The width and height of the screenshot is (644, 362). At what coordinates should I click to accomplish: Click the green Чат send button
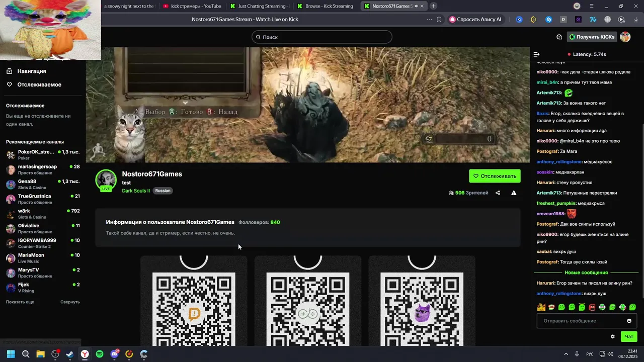pyautogui.click(x=629, y=336)
